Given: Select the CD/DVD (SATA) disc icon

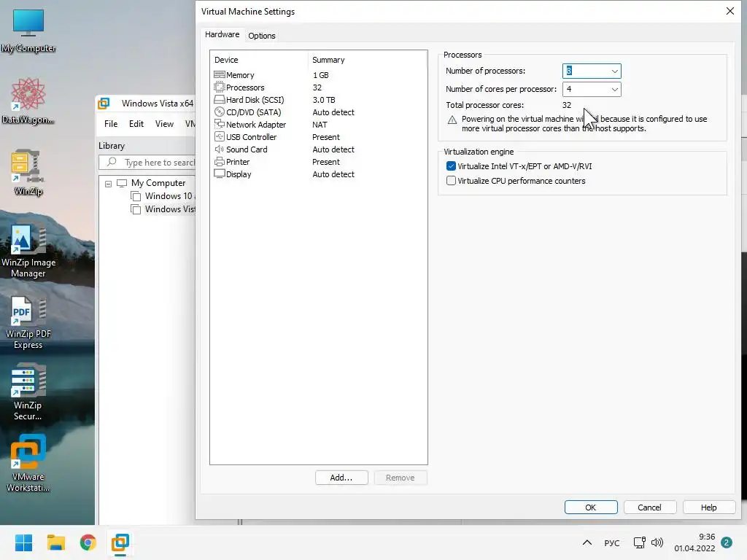Looking at the screenshot, I should click(x=219, y=112).
